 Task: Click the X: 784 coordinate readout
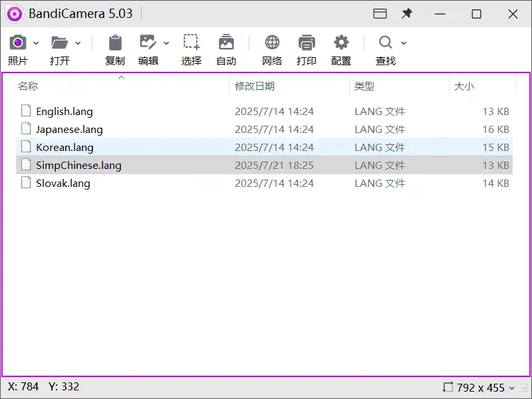23,386
